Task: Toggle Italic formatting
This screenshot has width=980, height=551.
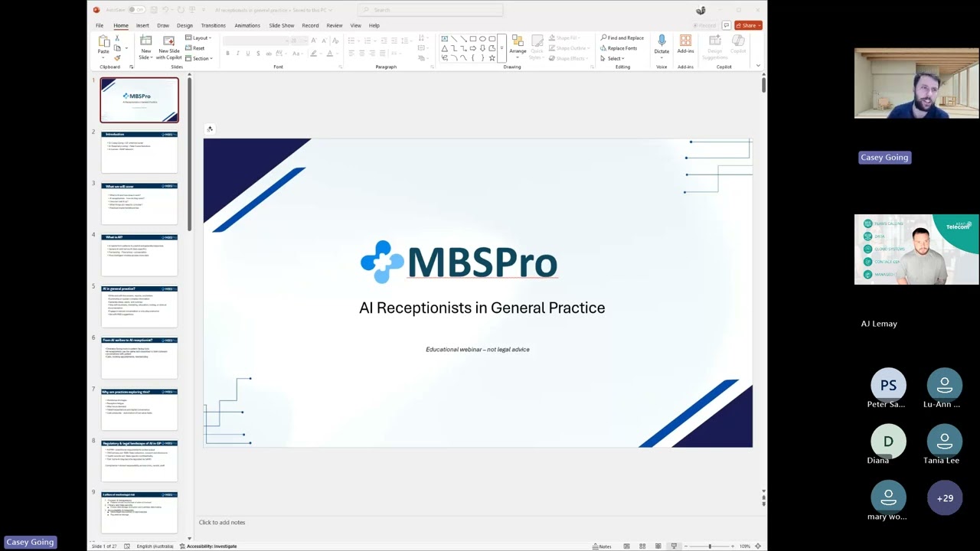Action: 237,54
